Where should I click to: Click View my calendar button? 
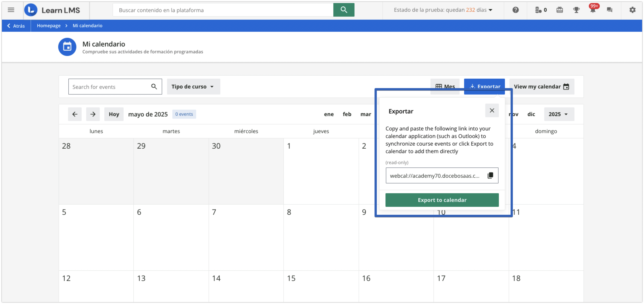(542, 87)
